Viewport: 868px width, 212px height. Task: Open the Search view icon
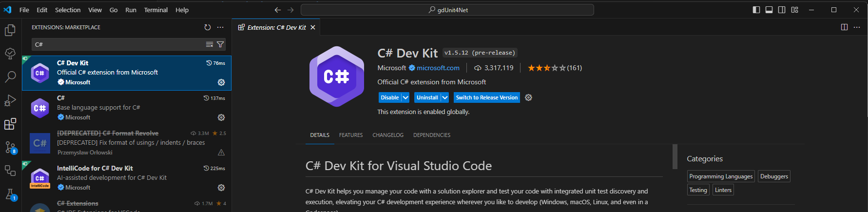[10, 77]
